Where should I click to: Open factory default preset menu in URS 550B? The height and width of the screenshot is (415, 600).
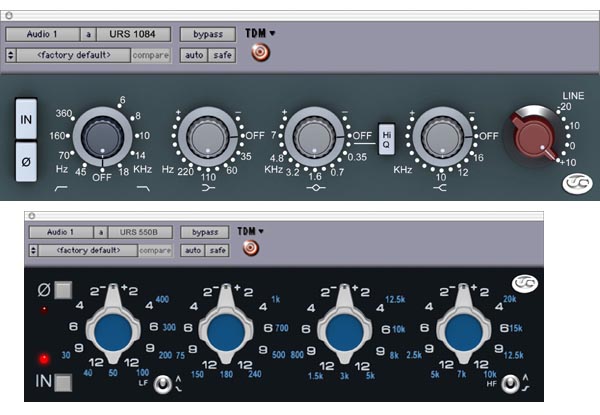tap(88, 251)
